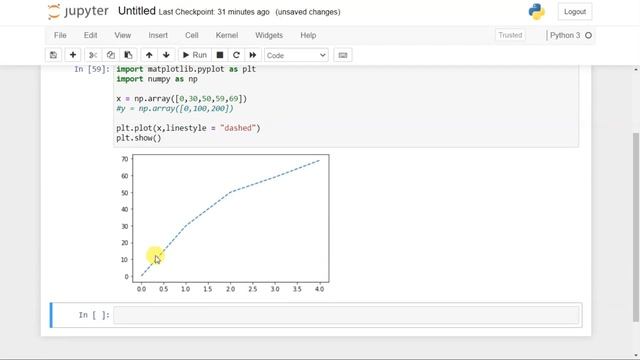Click the commented #y line

(175, 109)
